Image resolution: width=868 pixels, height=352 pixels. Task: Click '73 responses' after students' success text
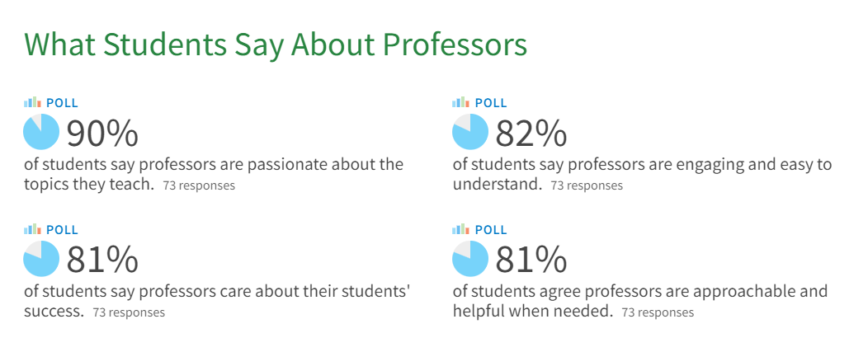(x=129, y=312)
